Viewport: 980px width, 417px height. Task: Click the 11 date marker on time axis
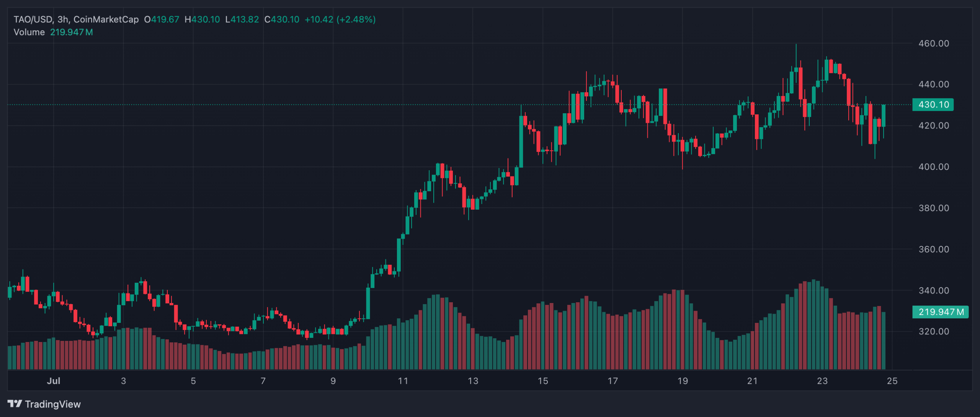(x=403, y=381)
